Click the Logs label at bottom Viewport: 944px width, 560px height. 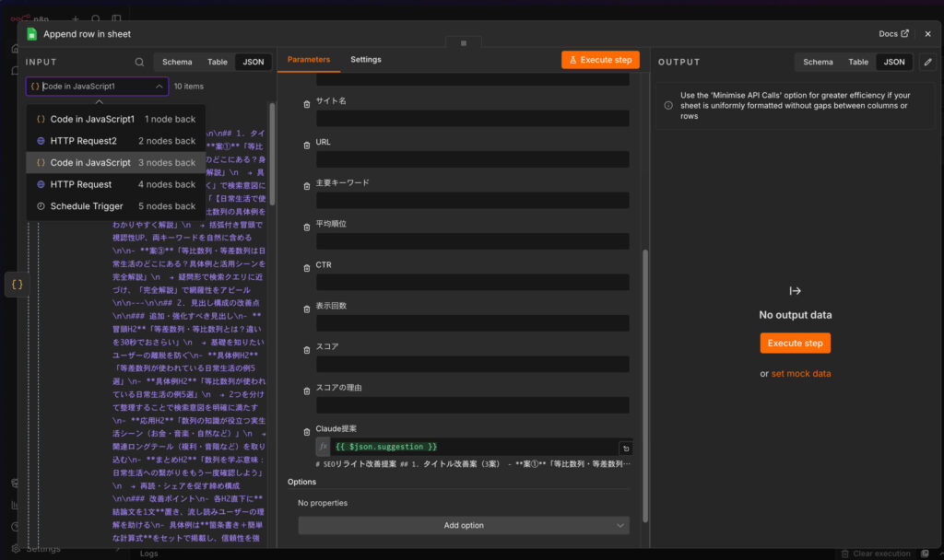click(148, 554)
